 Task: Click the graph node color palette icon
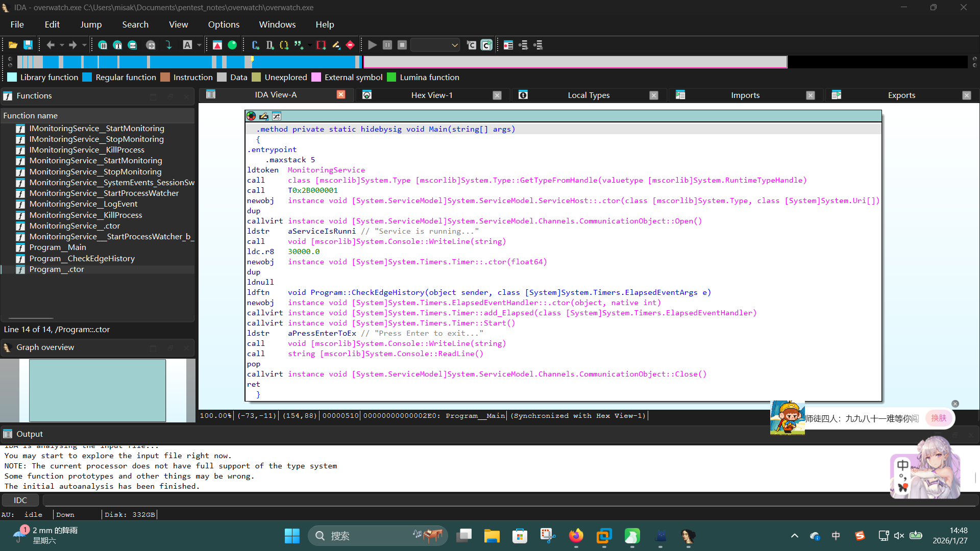[x=251, y=116]
